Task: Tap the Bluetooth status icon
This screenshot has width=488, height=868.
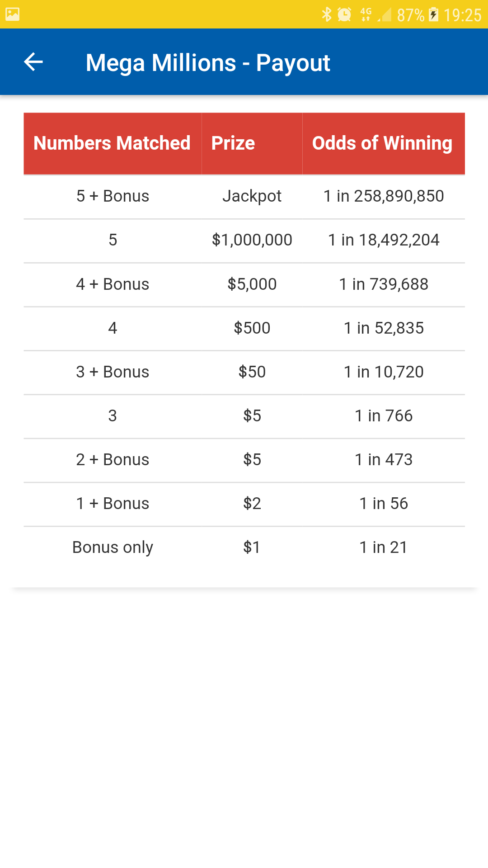Action: [326, 14]
